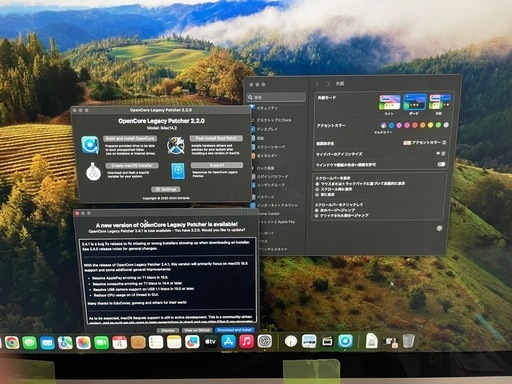Viewport: 512px width, 384px height.
Task: Open Wallet & Apple Pay in the Settings sidebar
Action: coord(276,222)
